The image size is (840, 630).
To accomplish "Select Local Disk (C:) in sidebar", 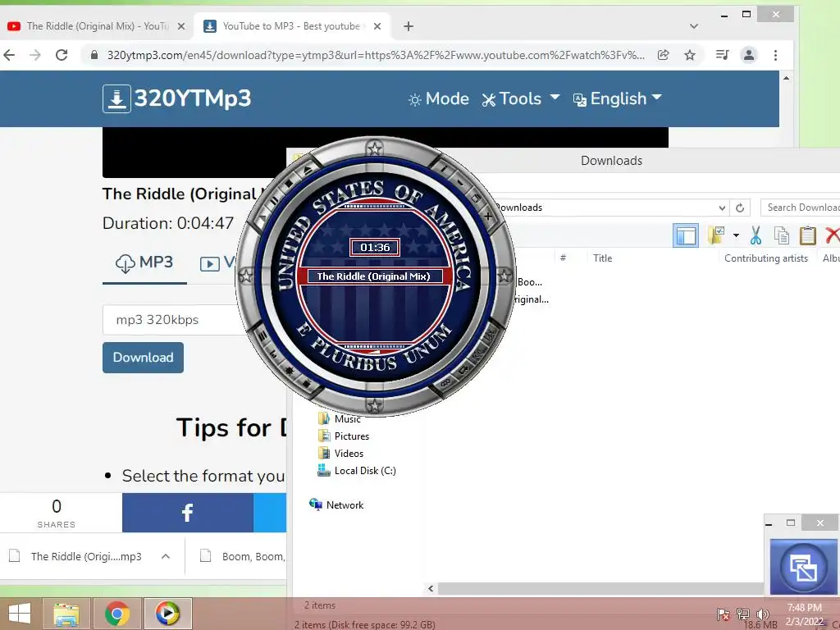I will 357,470.
